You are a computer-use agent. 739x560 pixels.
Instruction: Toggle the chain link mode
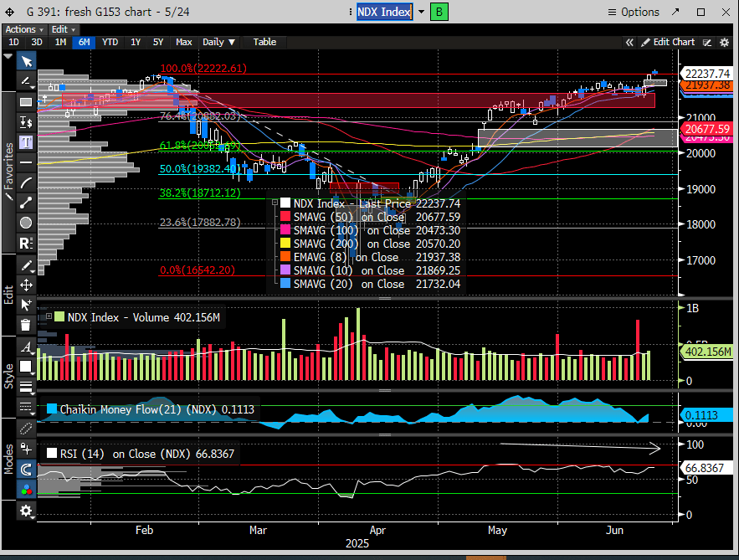point(26,429)
